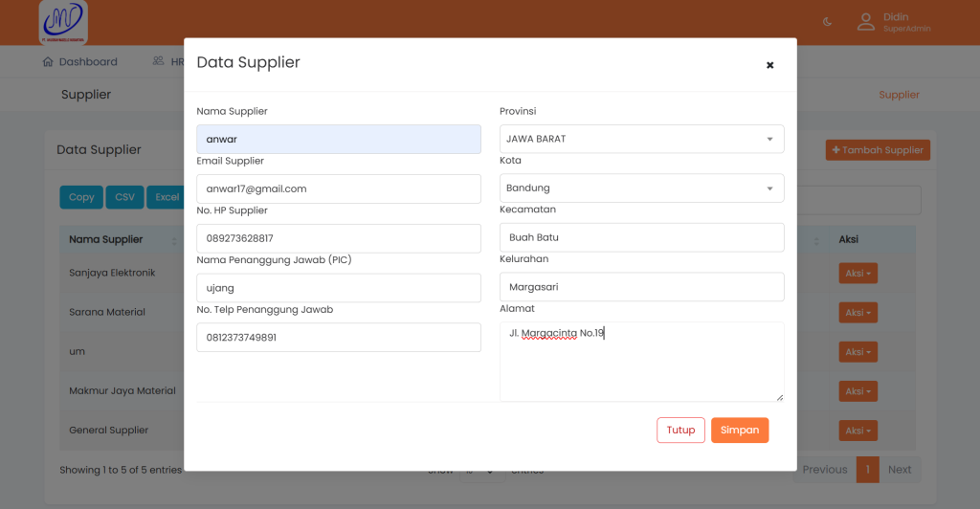This screenshot has width=980, height=509.
Task: Toggle dark mode moon icon
Action: (x=828, y=22)
